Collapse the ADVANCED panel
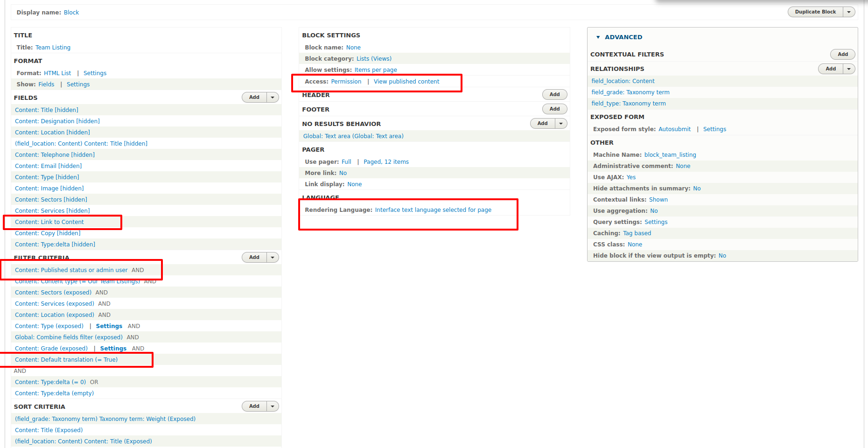 point(599,37)
